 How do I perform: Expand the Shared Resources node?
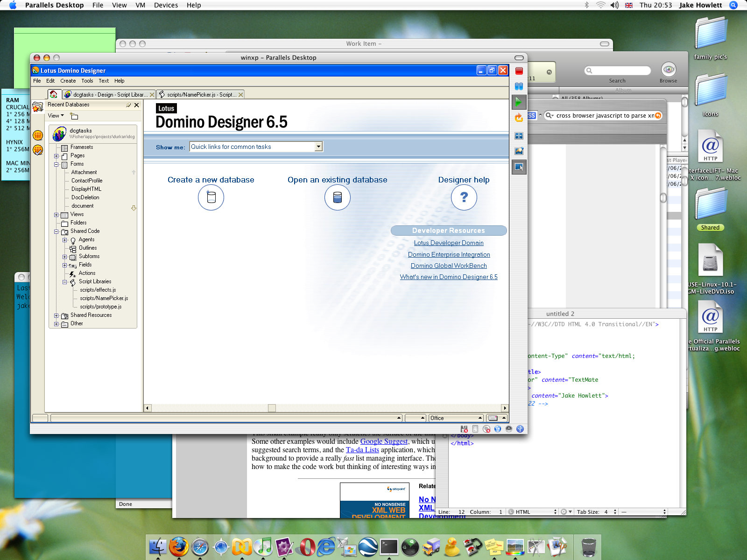(x=56, y=315)
